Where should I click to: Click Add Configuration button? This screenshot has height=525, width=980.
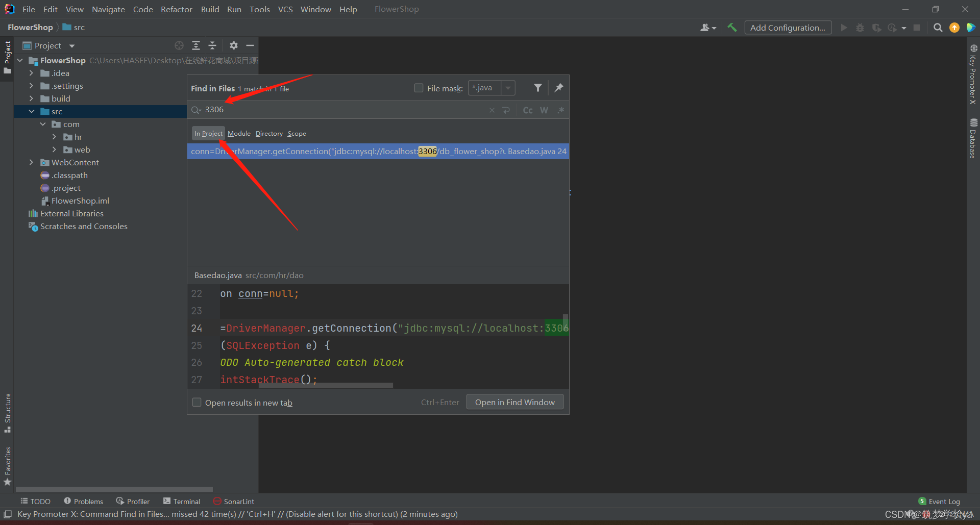788,28
